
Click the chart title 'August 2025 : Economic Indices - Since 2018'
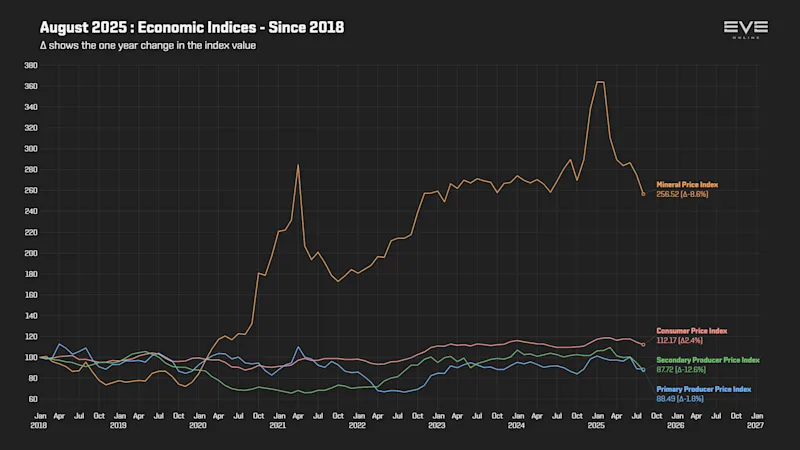pos(192,28)
